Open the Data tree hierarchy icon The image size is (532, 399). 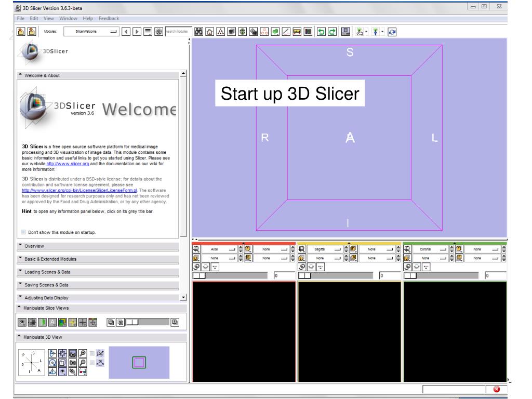(220, 32)
